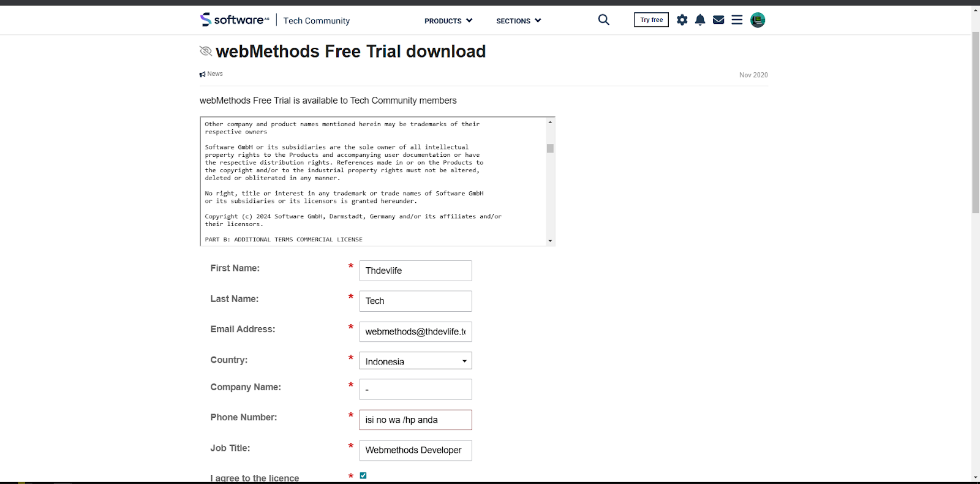
Task: Open the notifications bell icon
Action: click(700, 20)
